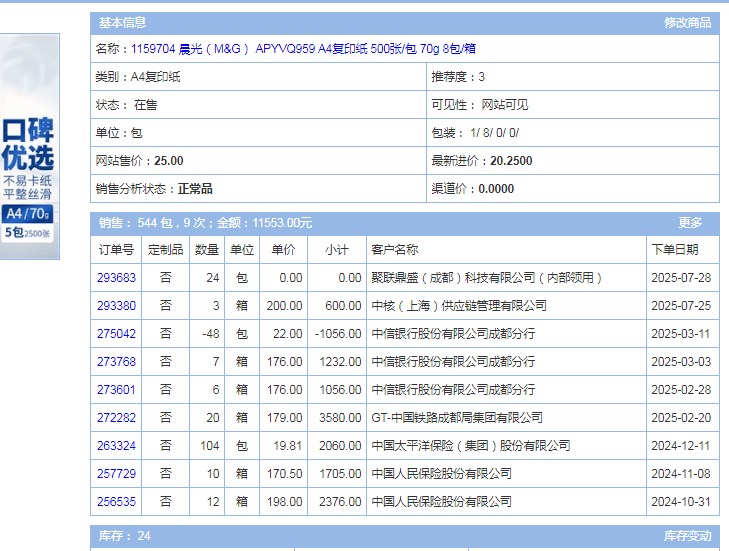The image size is (729, 551).
Task: Click the 渠道价 value 0.0000
Action: [496, 189]
